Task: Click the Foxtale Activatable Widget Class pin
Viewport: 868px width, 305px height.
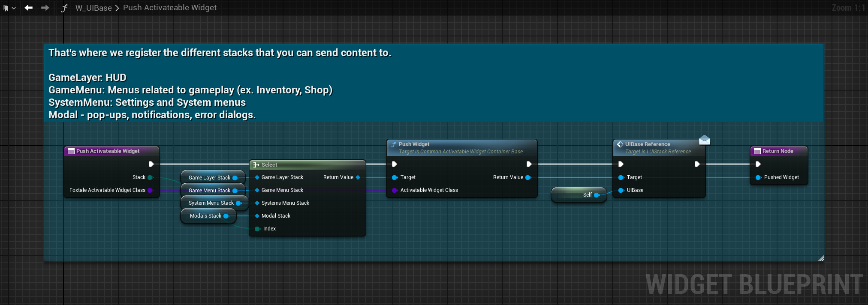Action: pos(151,190)
